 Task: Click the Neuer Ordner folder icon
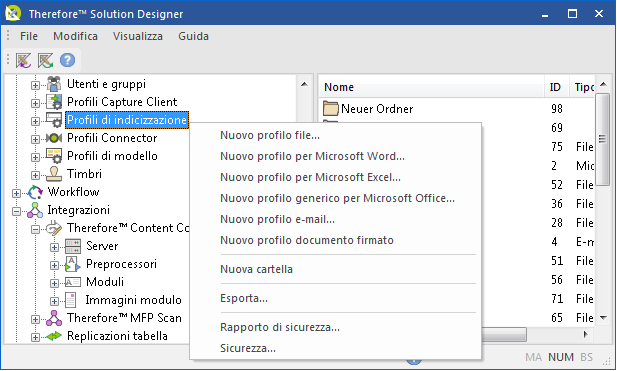point(331,109)
